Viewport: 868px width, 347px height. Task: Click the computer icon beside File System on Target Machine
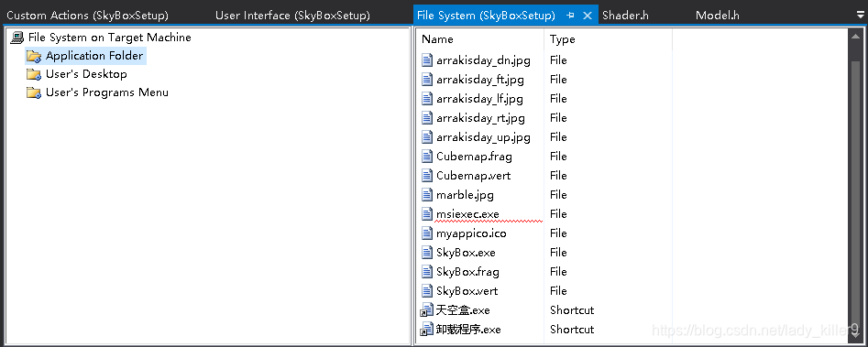[x=17, y=38]
